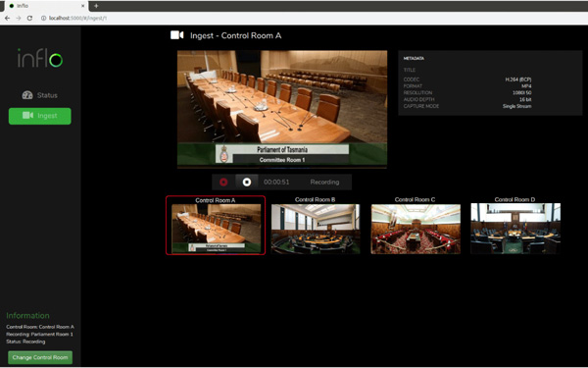Select the Ingest menu item
This screenshot has height=368, width=588.
click(x=40, y=116)
